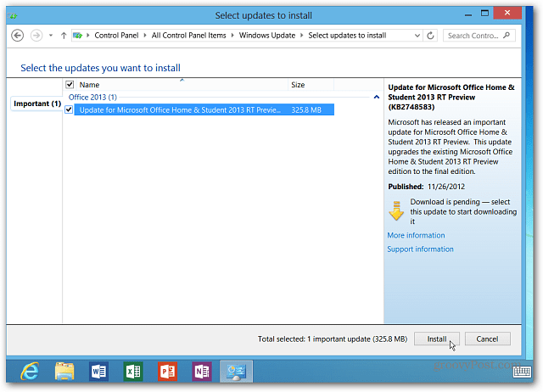Sort by Size column header

coord(311,85)
